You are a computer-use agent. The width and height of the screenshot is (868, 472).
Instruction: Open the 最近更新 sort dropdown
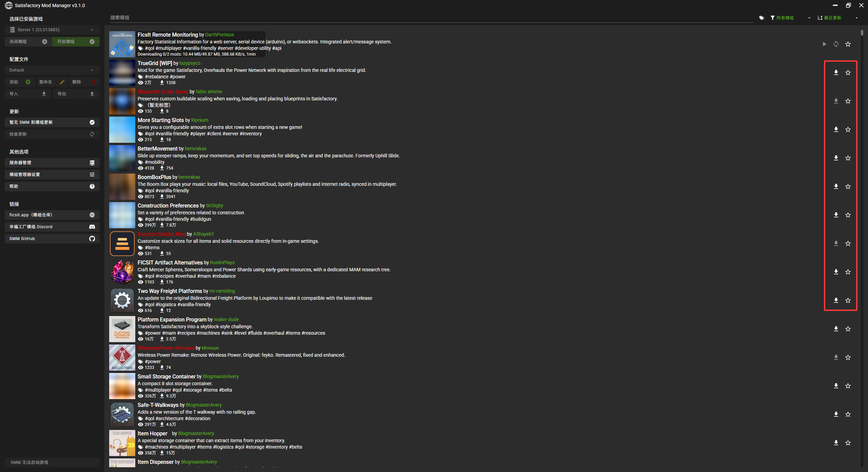[837, 18]
